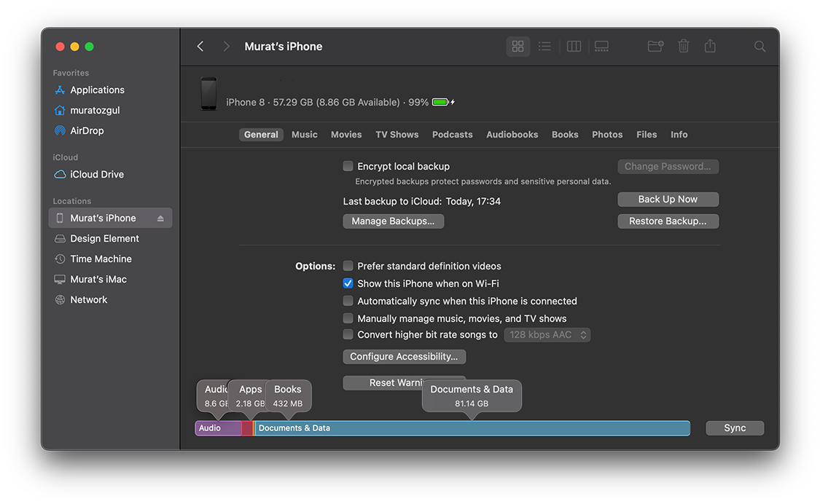Switch to the Books tab
The image size is (820, 504).
tap(565, 134)
